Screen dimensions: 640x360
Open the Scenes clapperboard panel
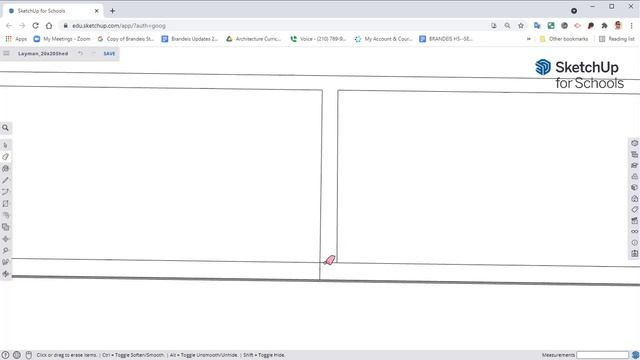pyautogui.click(x=634, y=220)
